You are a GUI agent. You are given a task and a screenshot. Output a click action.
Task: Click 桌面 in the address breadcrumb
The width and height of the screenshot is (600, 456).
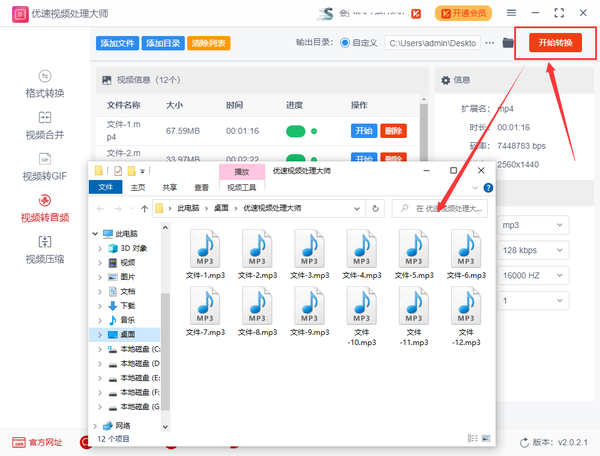point(221,208)
